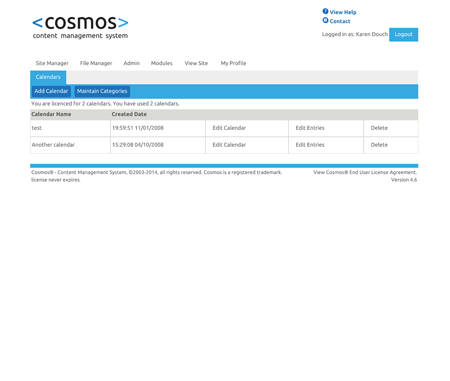Click the date 15:29:08 04/10/2008
This screenshot has width=450, height=381.
138,145
